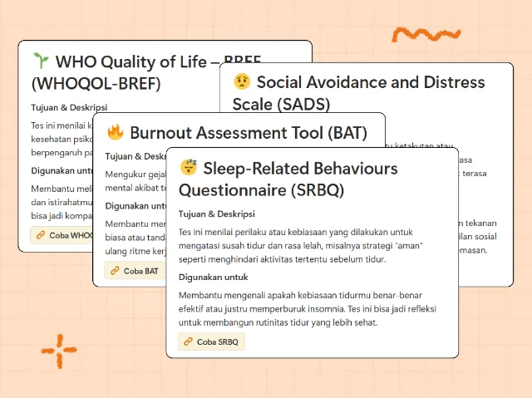The height and width of the screenshot is (398, 532).
Task: Click the chain link icon in Coba SRBQ
Action: (x=189, y=341)
